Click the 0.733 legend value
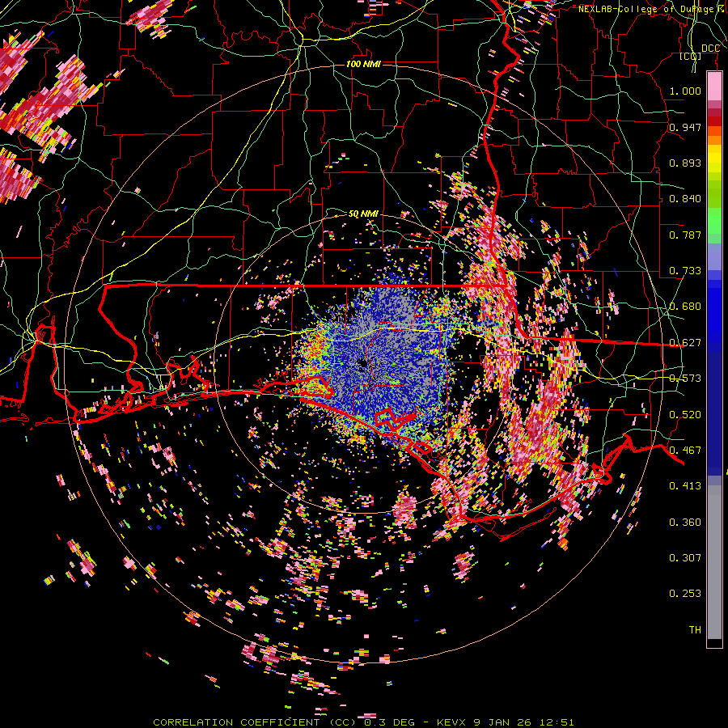Viewport: 728px width, 728px height. [x=685, y=271]
